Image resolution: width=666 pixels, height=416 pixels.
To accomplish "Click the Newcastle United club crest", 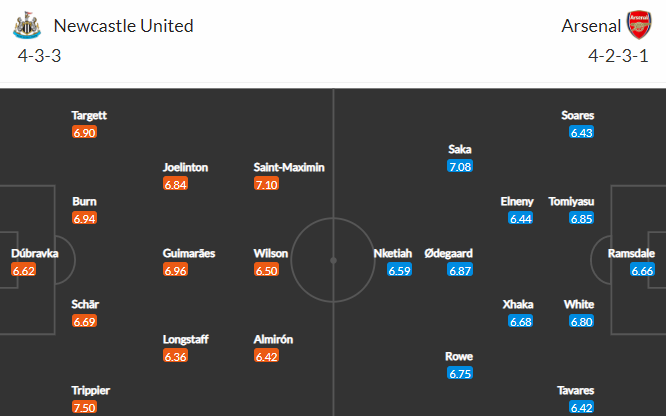I will pos(27,25).
